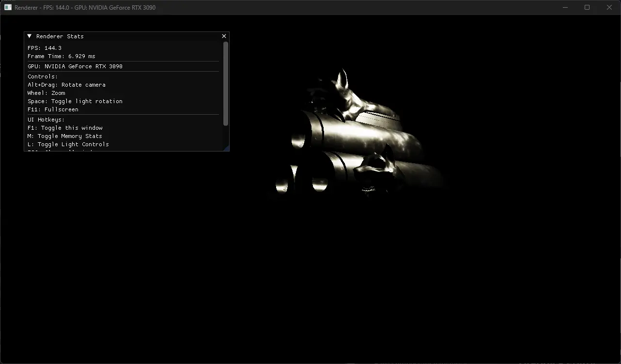This screenshot has width=621, height=364.
Task: Click the Renderer Stats resize grip corner
Action: [x=227, y=149]
